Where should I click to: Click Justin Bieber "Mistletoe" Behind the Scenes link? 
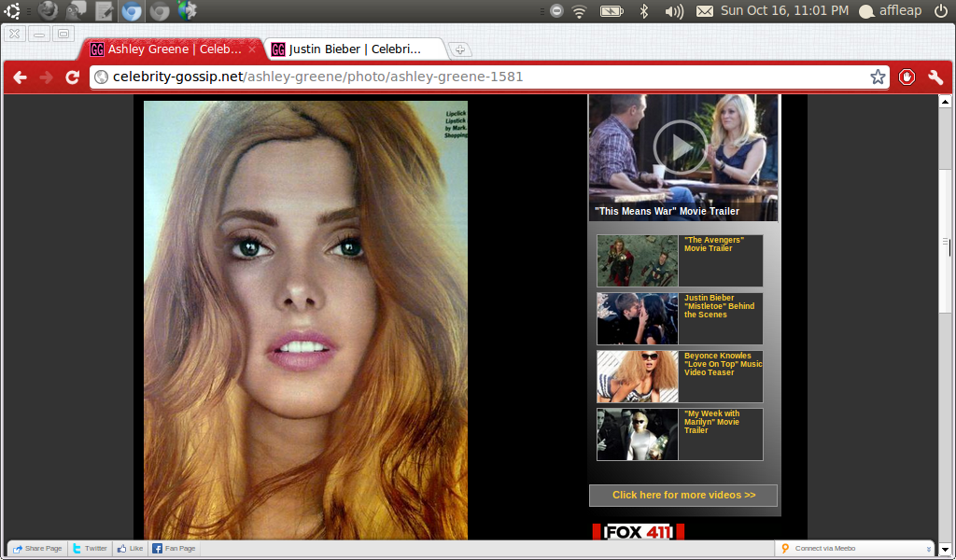coord(720,306)
